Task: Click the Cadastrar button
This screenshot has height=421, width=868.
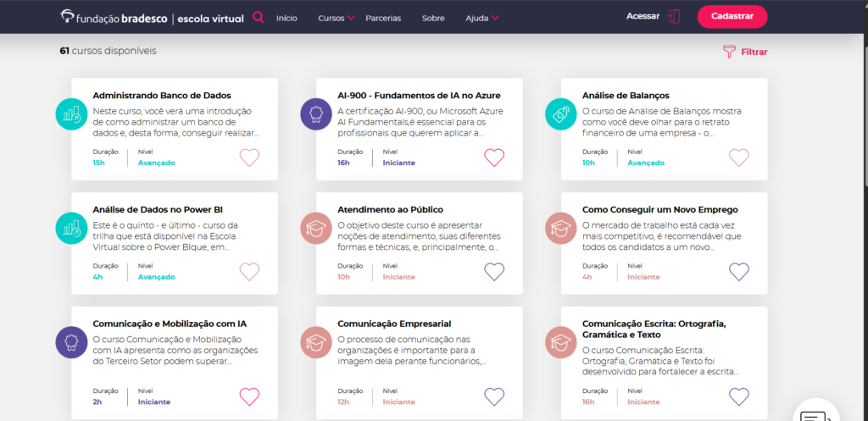Action: click(x=732, y=17)
